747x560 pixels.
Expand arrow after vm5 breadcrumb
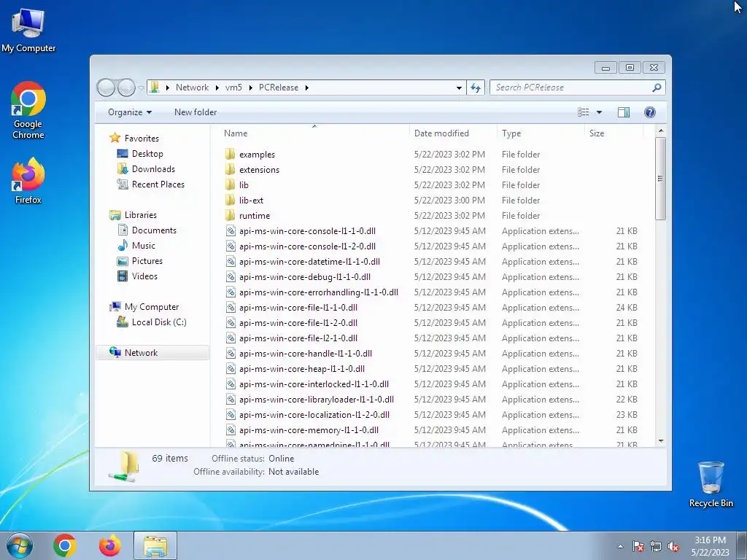point(251,87)
